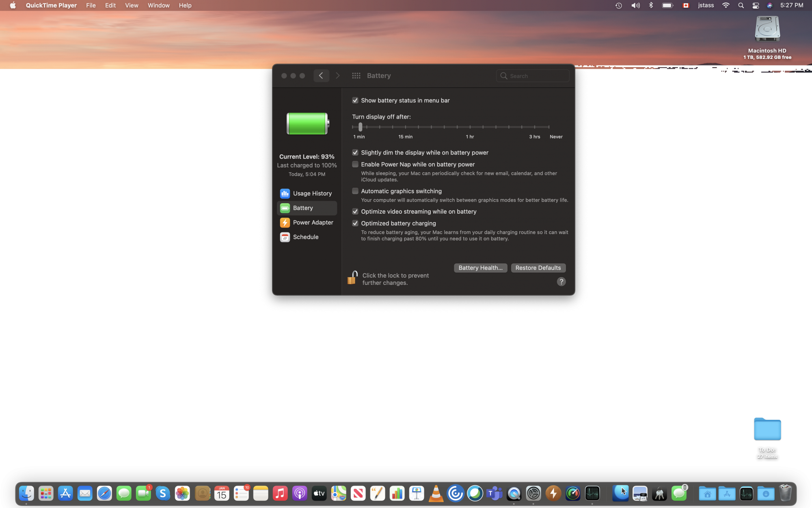The height and width of the screenshot is (508, 812).
Task: Enable Power Nap while on battery power
Action: click(x=355, y=164)
